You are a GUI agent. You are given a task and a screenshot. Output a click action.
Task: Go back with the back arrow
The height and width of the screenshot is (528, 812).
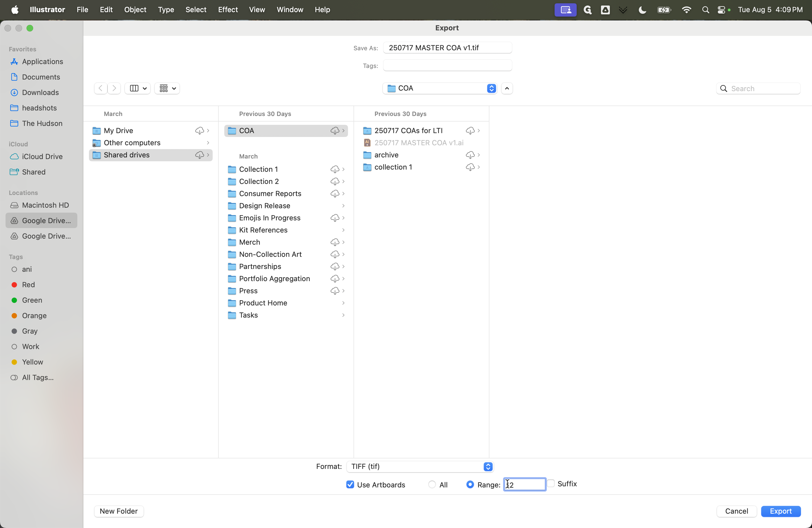click(x=100, y=88)
